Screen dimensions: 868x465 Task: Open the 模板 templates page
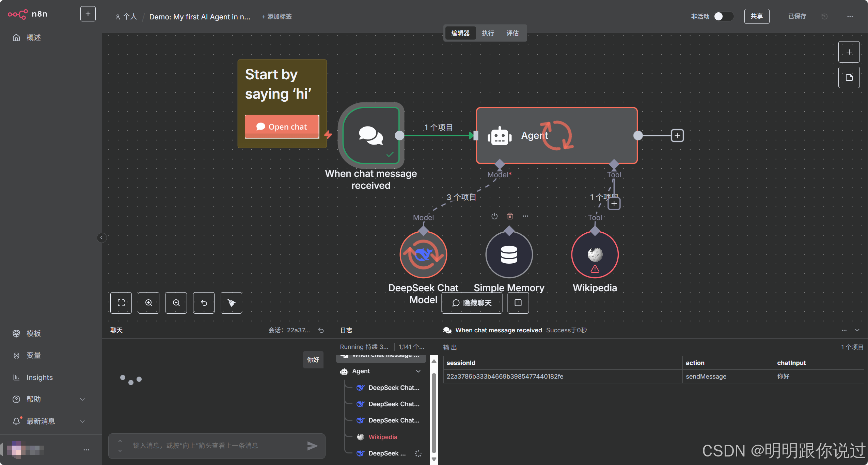tap(33, 333)
